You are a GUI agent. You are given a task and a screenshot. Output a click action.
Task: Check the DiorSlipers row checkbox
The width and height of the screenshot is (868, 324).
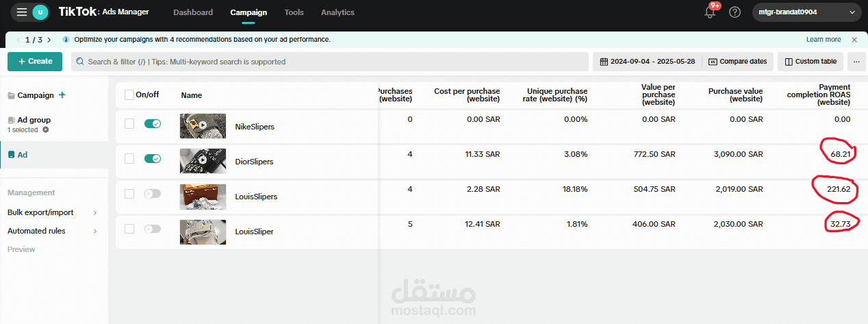point(129,158)
